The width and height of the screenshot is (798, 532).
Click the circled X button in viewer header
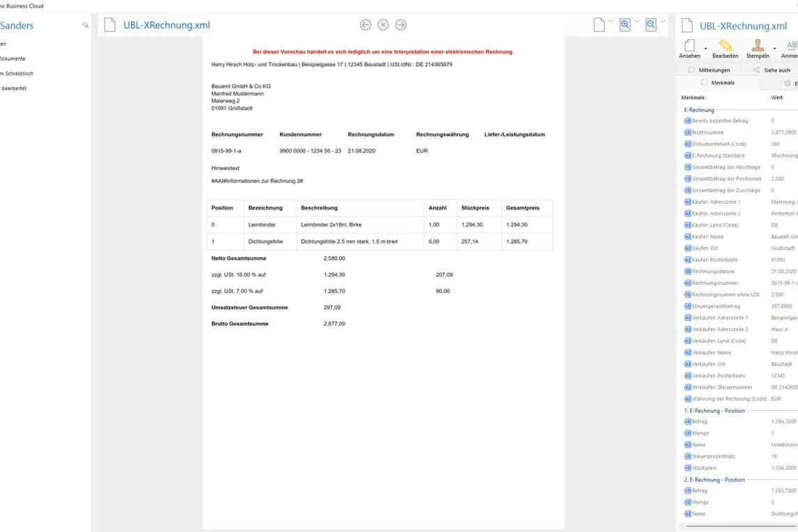(383, 24)
